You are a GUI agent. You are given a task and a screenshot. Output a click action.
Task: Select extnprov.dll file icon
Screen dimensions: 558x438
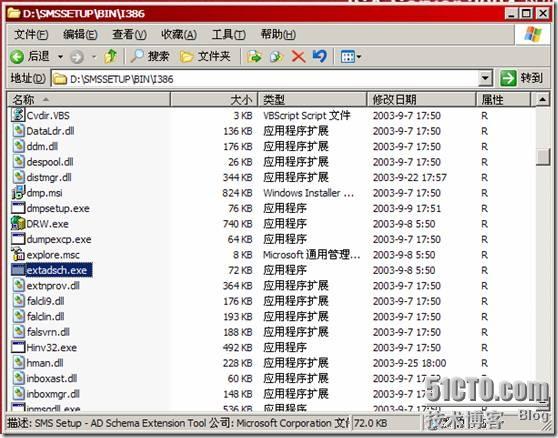coord(19,285)
